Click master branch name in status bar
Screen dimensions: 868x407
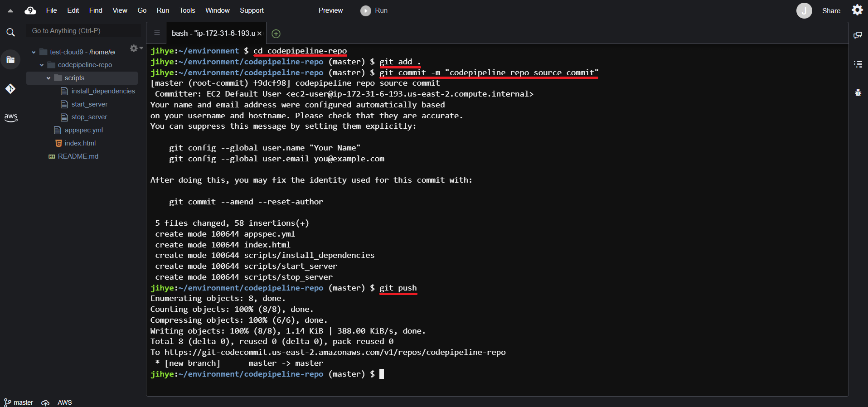pos(23,402)
